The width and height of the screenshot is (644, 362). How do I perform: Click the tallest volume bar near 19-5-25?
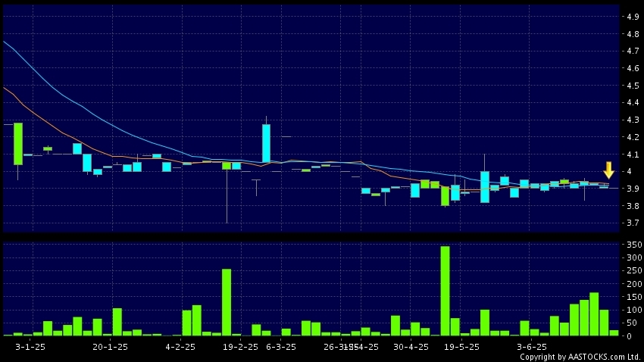pos(445,291)
